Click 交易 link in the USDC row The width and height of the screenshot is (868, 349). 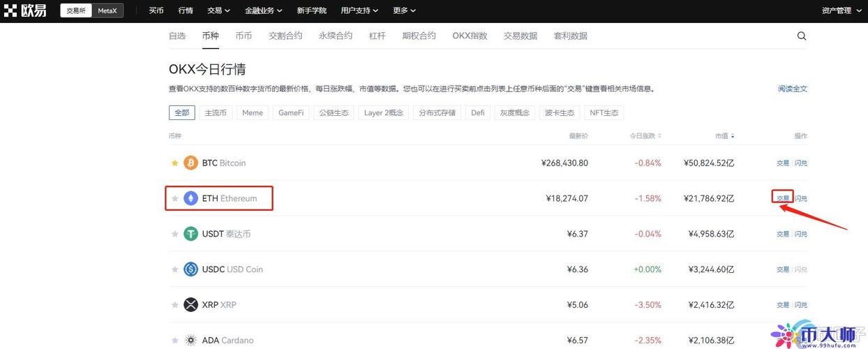(783, 269)
